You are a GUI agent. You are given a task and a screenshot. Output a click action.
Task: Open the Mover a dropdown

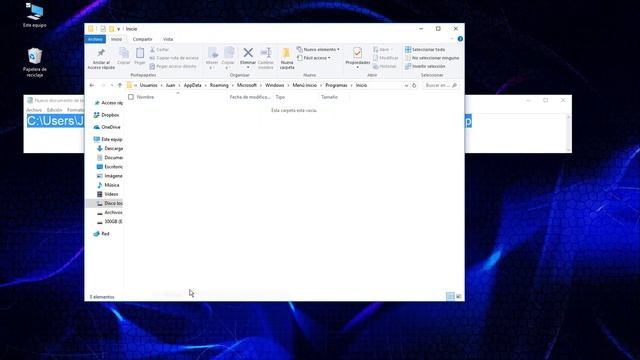tap(212, 58)
